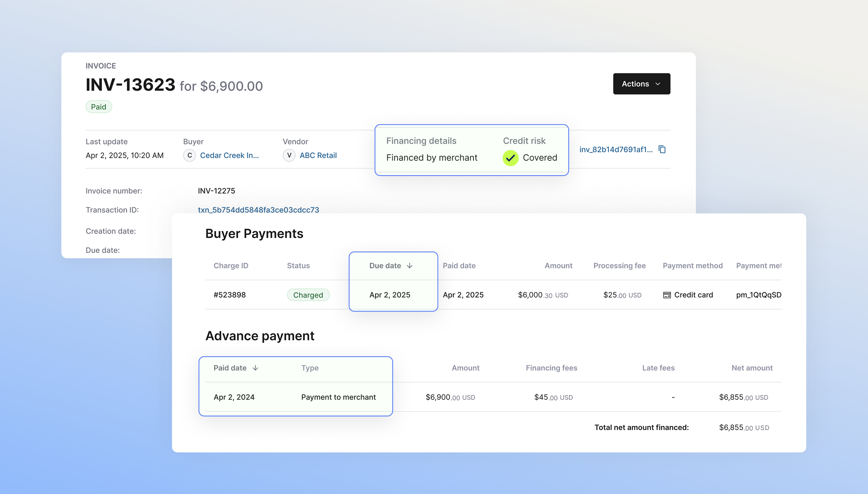This screenshot has height=494, width=868.
Task: Click the Actions chevron arrow
Action: tap(658, 84)
